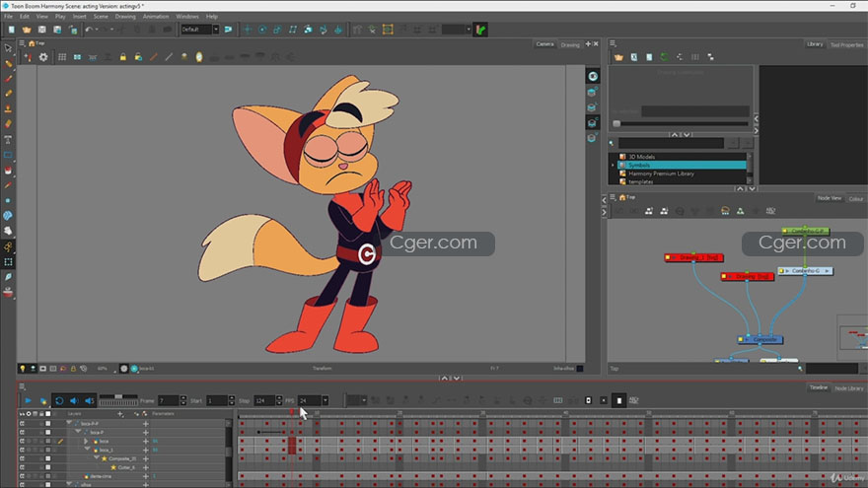Switch to the Node Library tab
The height and width of the screenshot is (488, 868).
pyautogui.click(x=848, y=388)
